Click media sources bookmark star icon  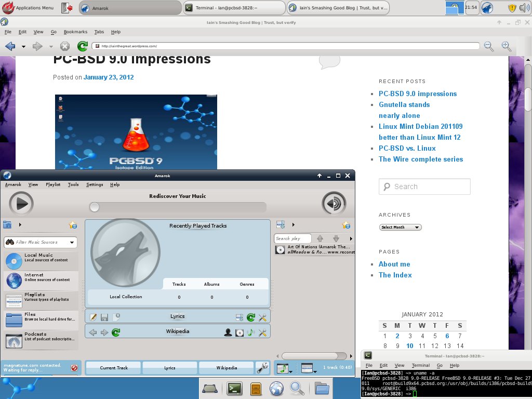pos(73,225)
